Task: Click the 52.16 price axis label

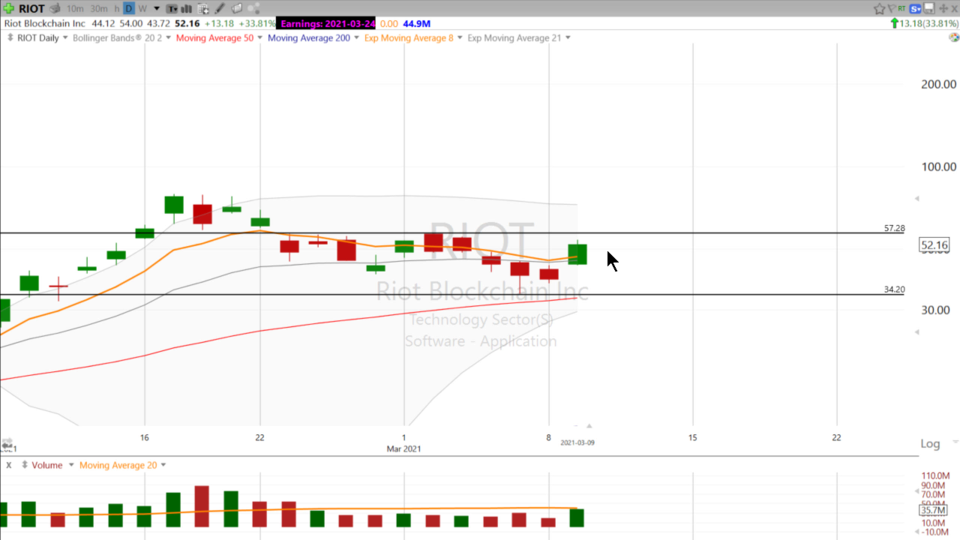Action: coord(934,246)
